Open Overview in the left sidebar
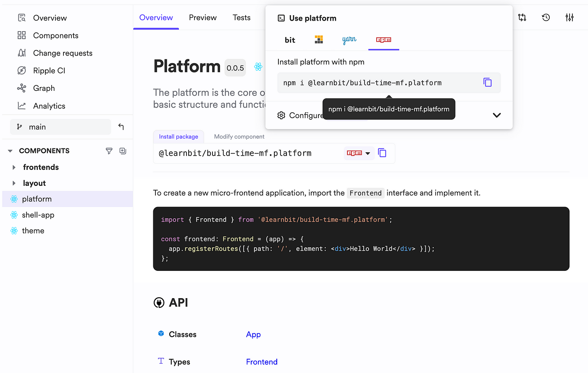This screenshot has height=373, width=588. tap(42, 18)
